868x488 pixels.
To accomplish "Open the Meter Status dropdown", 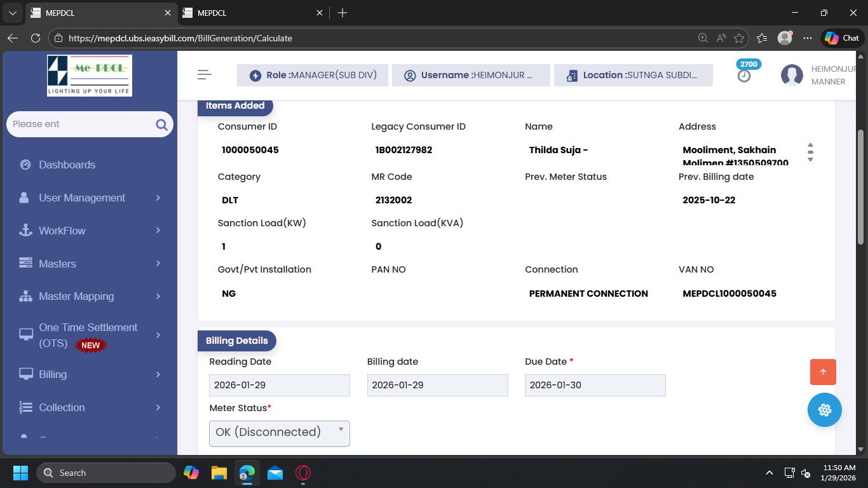I will (280, 433).
